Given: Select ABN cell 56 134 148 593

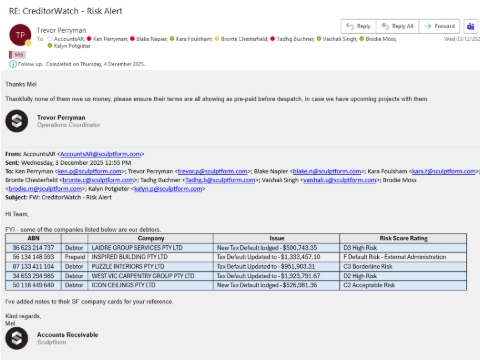Looking at the screenshot, I should 33,257.
